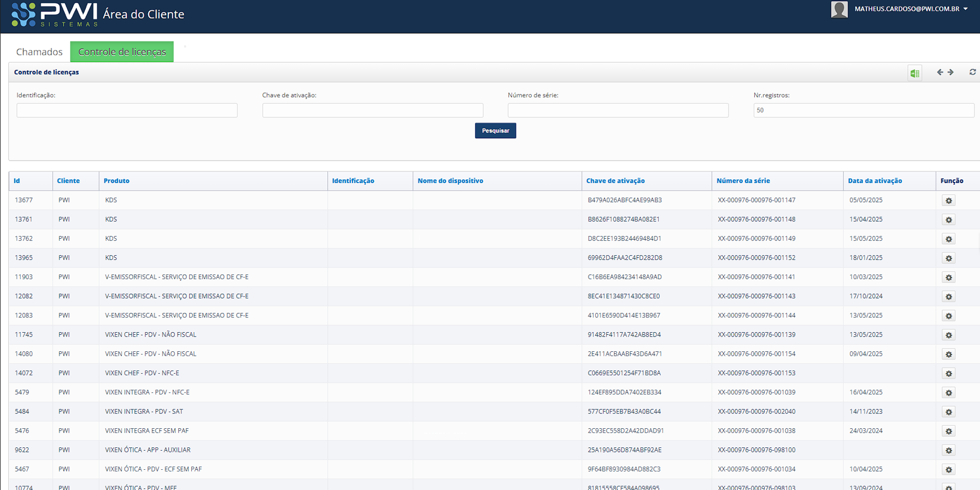
Task: Focus the Identificação search field
Action: (x=127, y=110)
